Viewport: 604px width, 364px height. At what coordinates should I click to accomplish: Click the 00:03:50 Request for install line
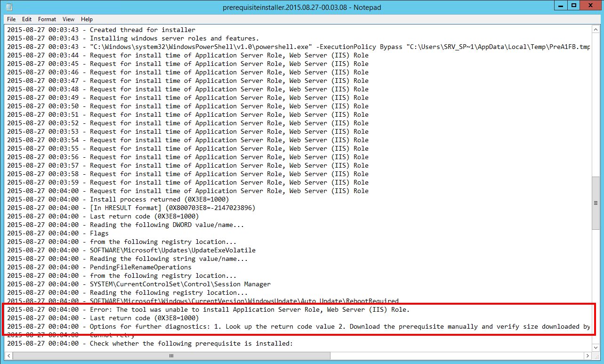click(188, 106)
